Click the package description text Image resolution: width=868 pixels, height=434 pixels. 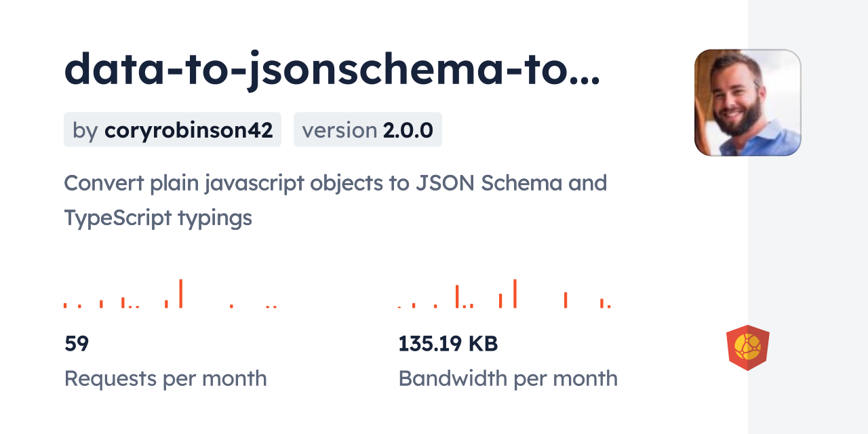[x=336, y=200]
